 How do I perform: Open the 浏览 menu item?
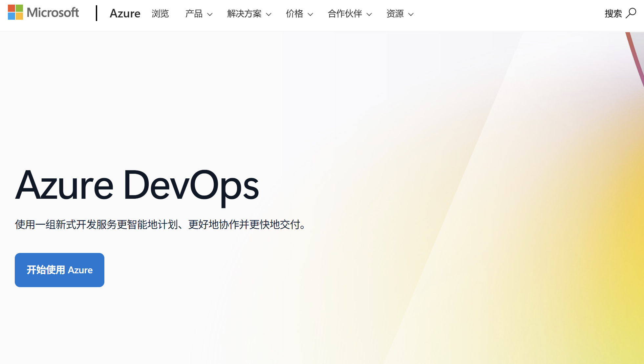click(160, 13)
